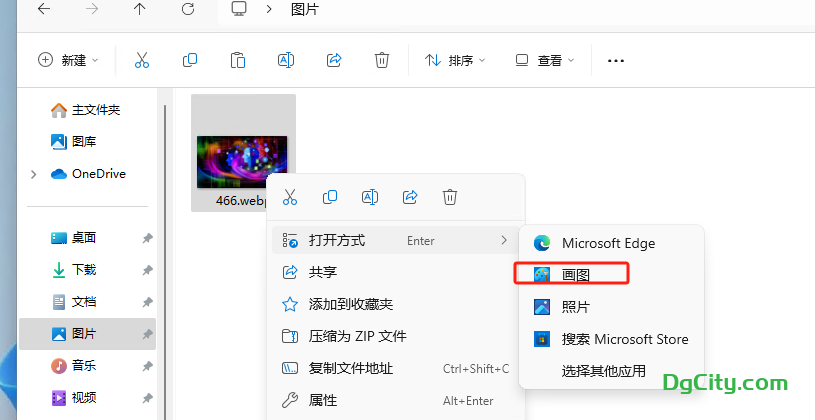Go to 主文件夹 in the sidebar

(95, 110)
